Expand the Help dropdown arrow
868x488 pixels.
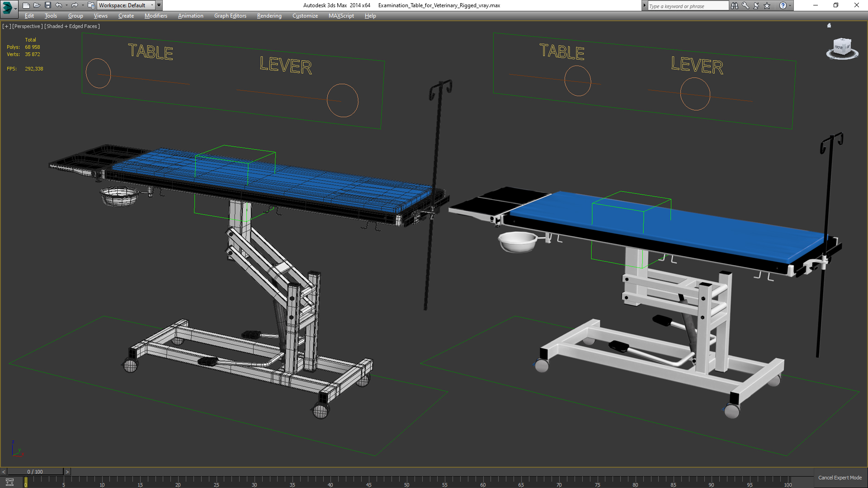pyautogui.click(x=790, y=5)
